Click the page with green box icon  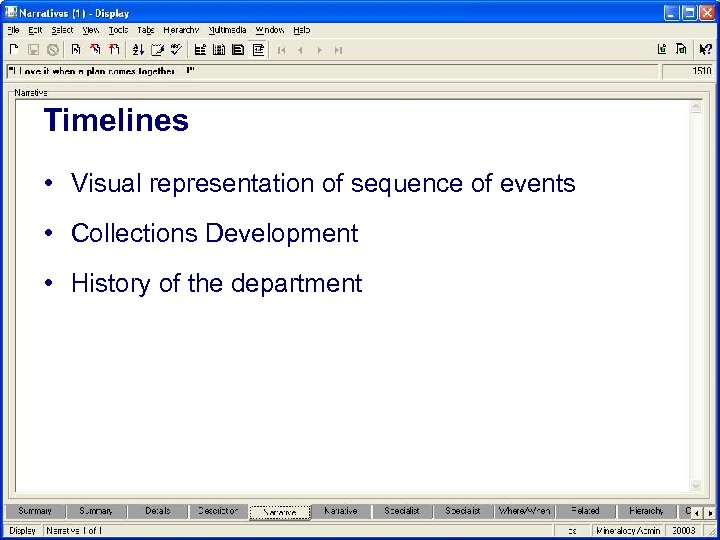click(x=681, y=49)
